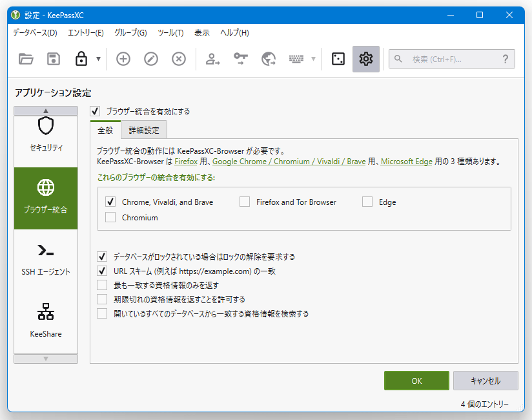
Task: Switch to 全般 tab
Action: pos(105,130)
